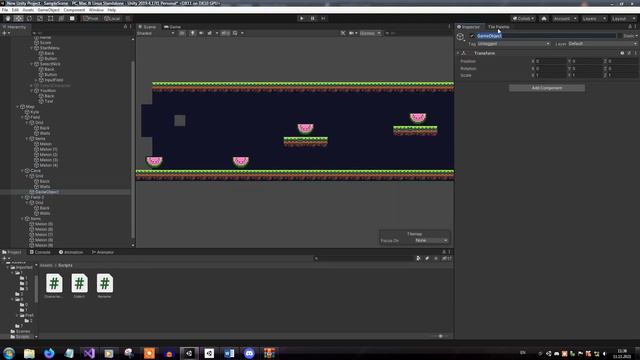This screenshot has width=640, height=360.
Task: Open the Transform component help icon
Action: [x=622, y=53]
